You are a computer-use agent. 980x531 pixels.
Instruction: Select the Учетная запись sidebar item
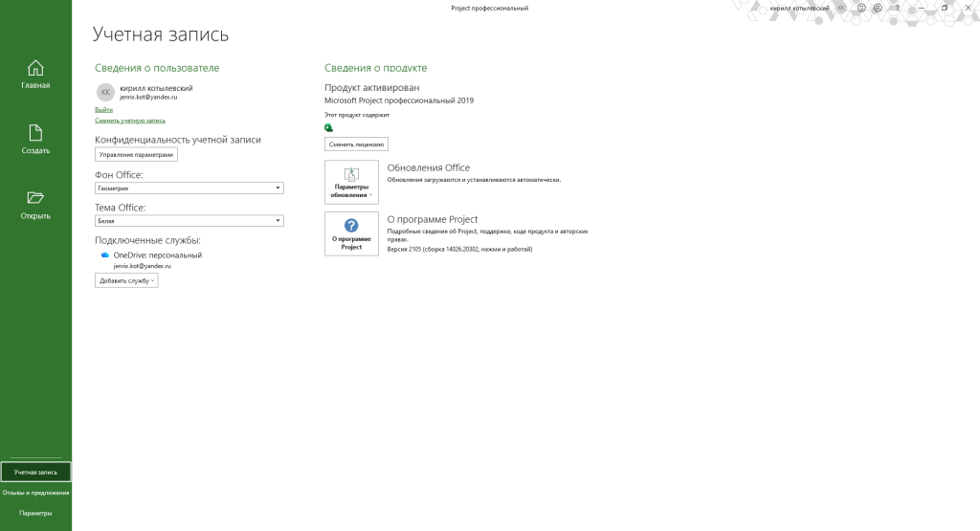35,473
